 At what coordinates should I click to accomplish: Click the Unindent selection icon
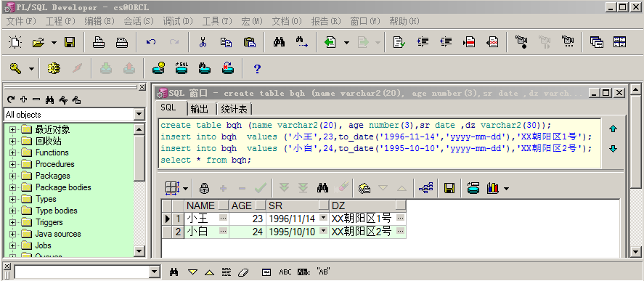coord(446,42)
